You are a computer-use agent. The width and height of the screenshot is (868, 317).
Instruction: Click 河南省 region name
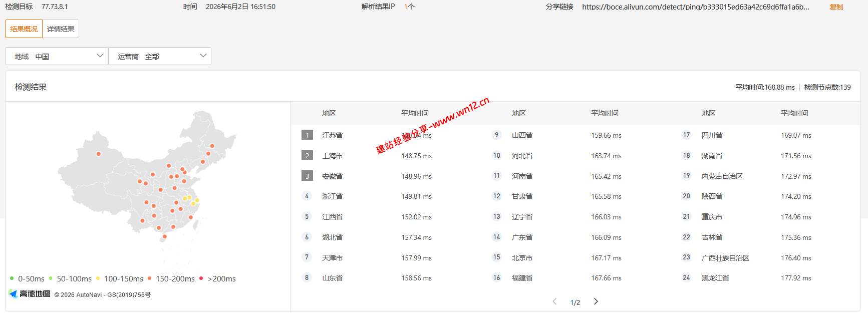tap(522, 176)
